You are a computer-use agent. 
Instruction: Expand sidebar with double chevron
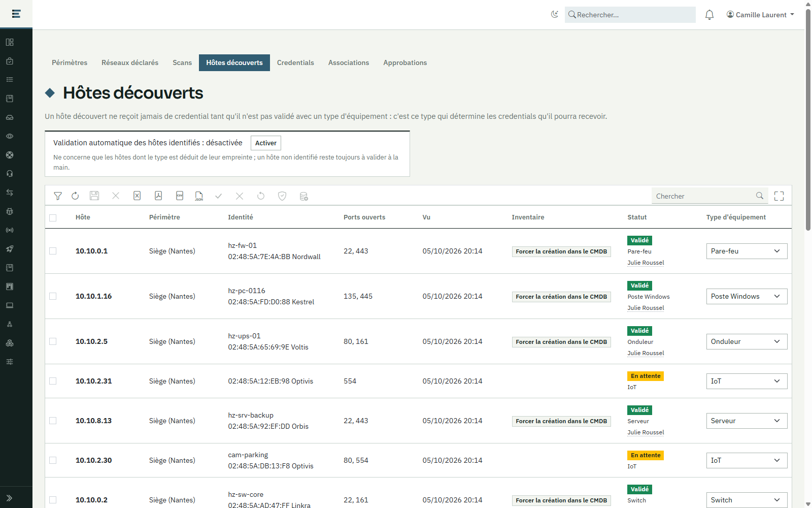coord(10,498)
